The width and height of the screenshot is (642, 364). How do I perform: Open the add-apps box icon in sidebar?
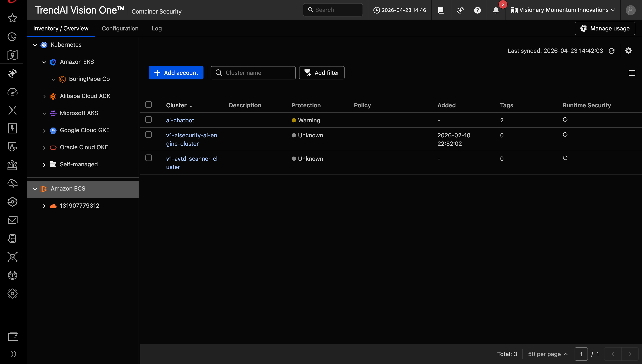(x=13, y=336)
